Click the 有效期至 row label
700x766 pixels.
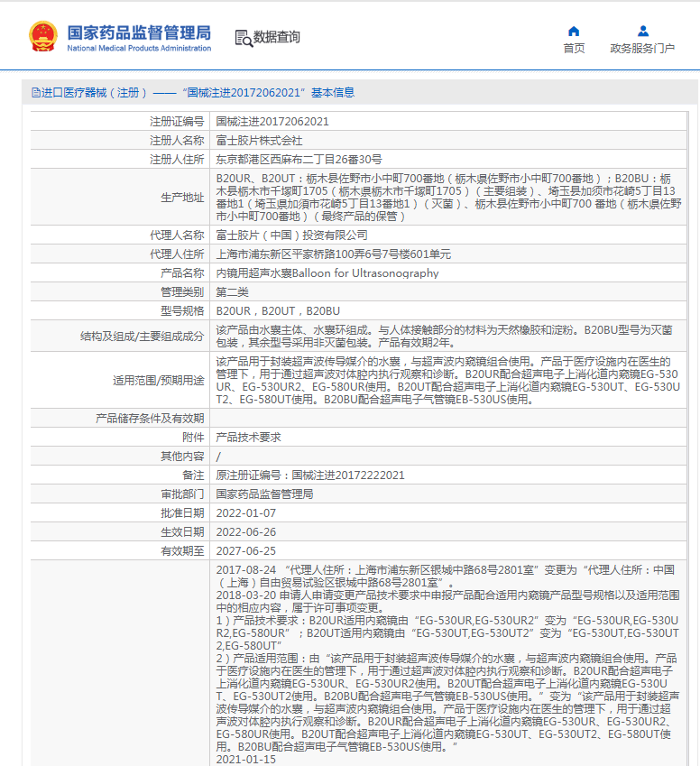(x=182, y=551)
